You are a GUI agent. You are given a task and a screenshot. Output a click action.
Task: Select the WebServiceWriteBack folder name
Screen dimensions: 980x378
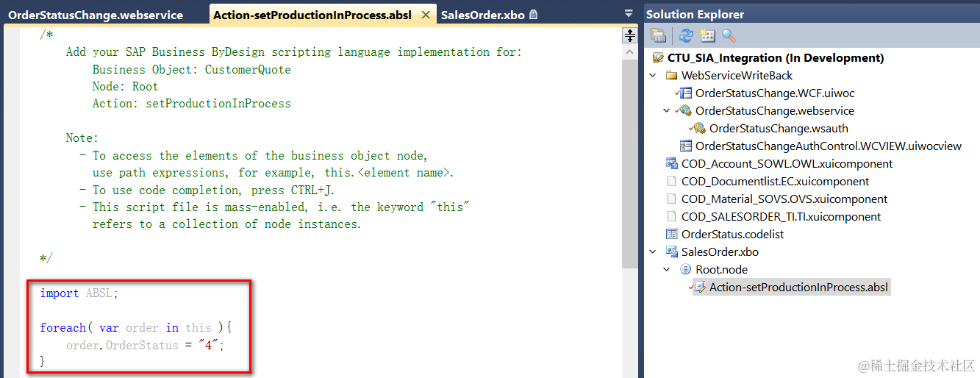click(737, 75)
